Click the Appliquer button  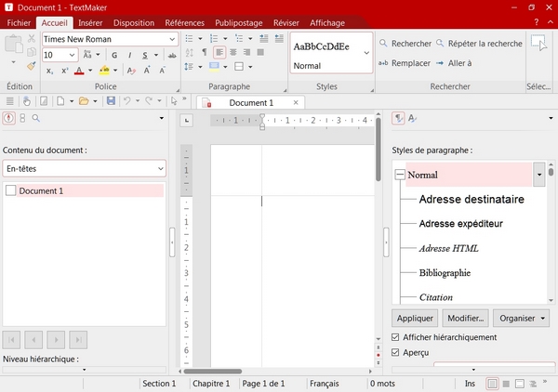415,318
